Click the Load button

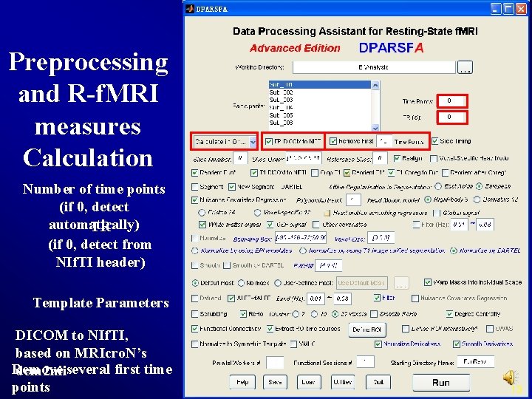pos(308,382)
